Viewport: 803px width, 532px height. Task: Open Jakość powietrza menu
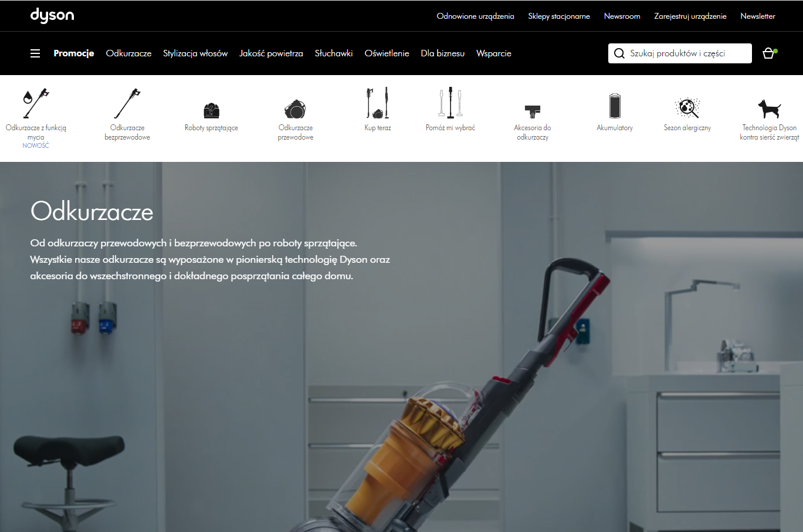[x=271, y=53]
